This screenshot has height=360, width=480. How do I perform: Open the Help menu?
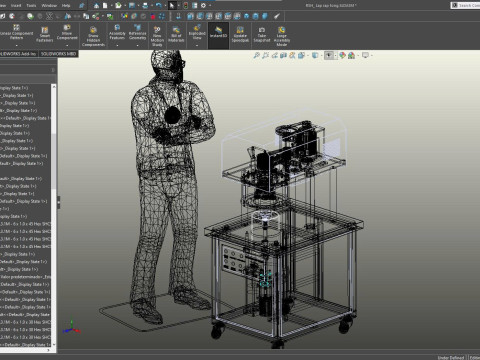point(66,5)
